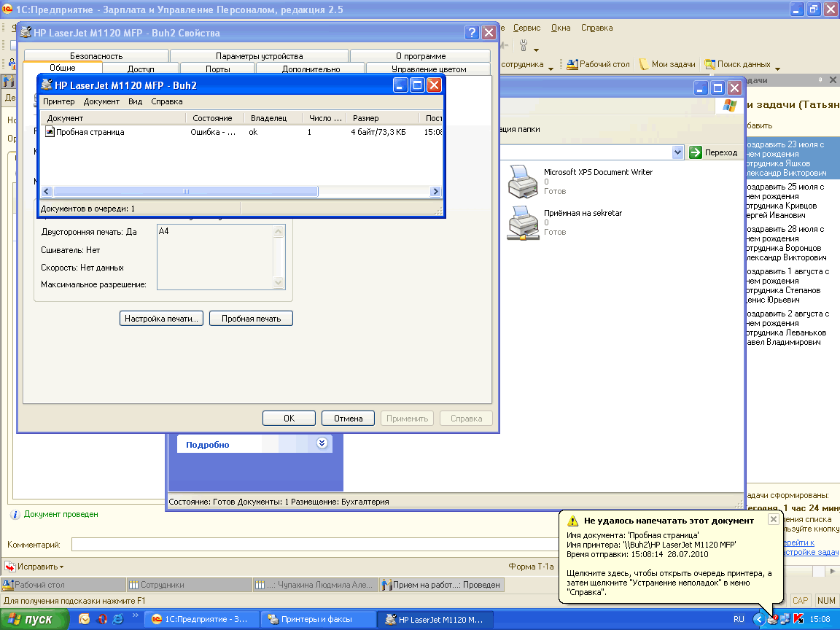
Task: Open the Opera browser from Quick Launch
Action: 102,619
